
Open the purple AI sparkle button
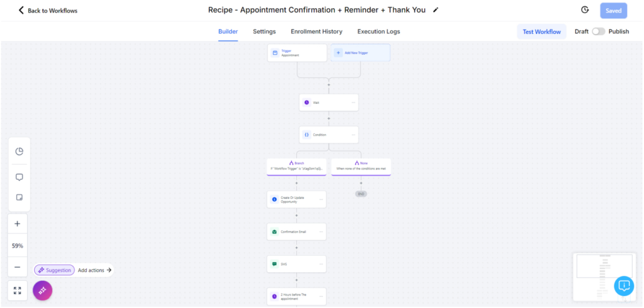[42, 290]
